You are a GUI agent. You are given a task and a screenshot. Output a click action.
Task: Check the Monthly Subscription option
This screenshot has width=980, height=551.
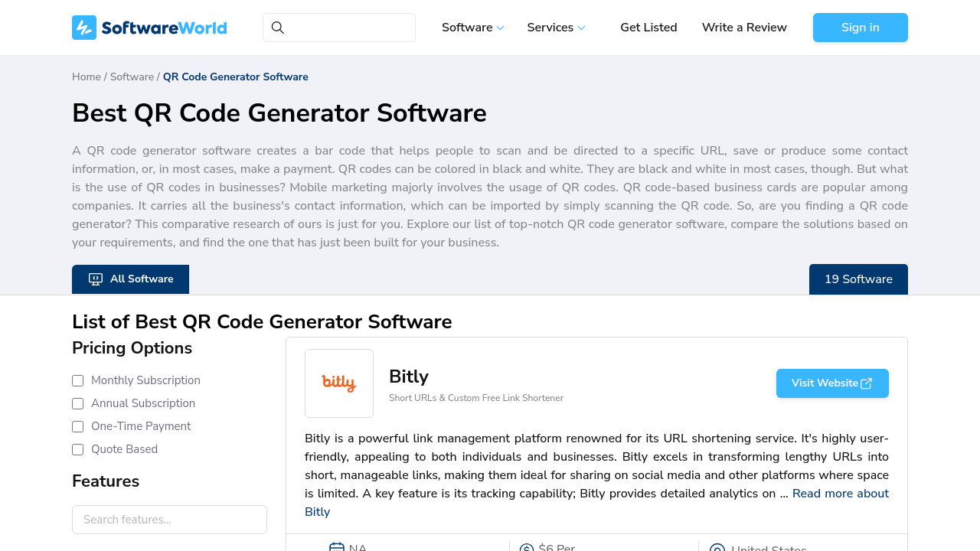coord(77,380)
